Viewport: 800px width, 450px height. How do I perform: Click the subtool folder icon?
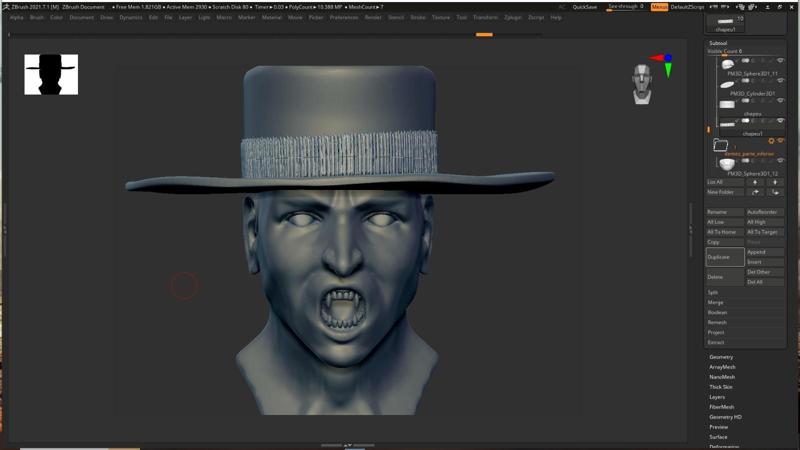click(720, 145)
